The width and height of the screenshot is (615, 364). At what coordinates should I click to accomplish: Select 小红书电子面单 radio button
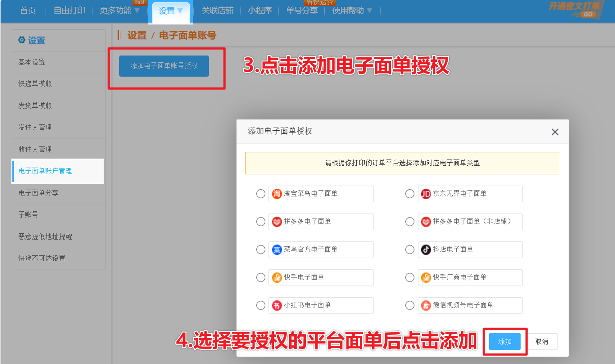(261, 306)
